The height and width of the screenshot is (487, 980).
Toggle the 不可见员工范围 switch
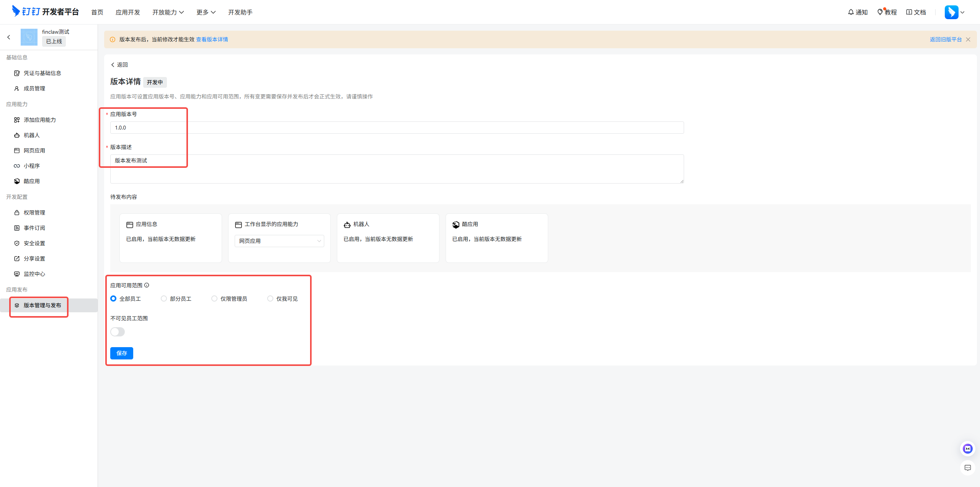(118, 332)
